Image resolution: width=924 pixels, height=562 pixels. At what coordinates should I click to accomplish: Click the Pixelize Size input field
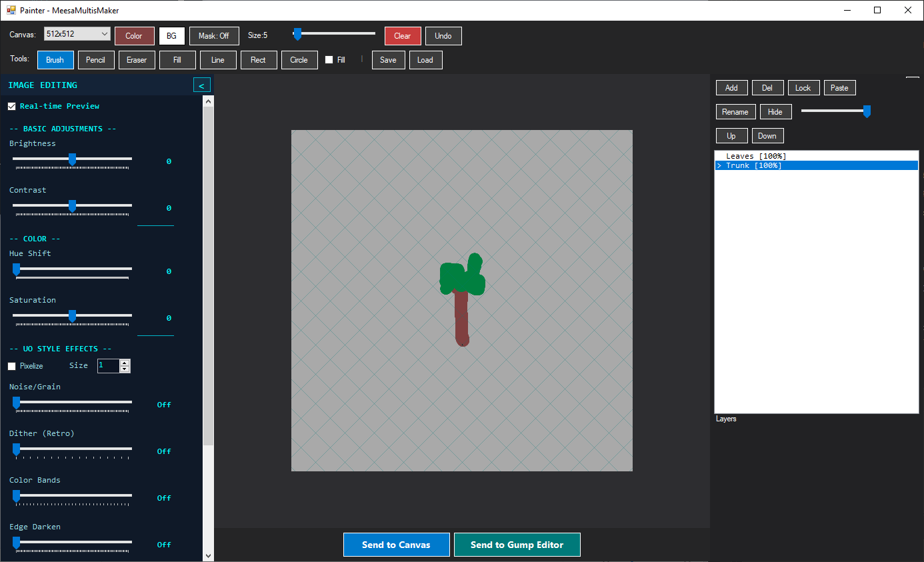[x=108, y=366]
